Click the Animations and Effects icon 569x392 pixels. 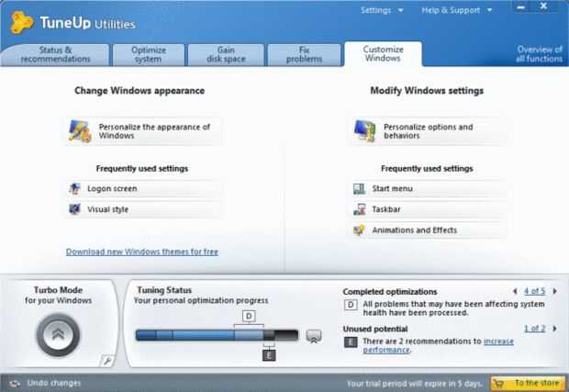(359, 230)
